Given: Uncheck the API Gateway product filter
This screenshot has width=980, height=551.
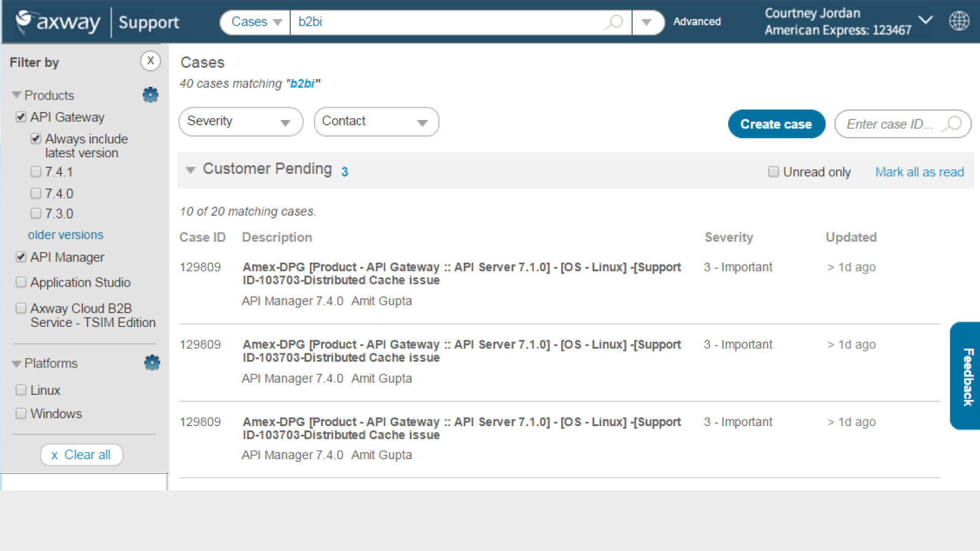Looking at the screenshot, I should click(x=21, y=117).
